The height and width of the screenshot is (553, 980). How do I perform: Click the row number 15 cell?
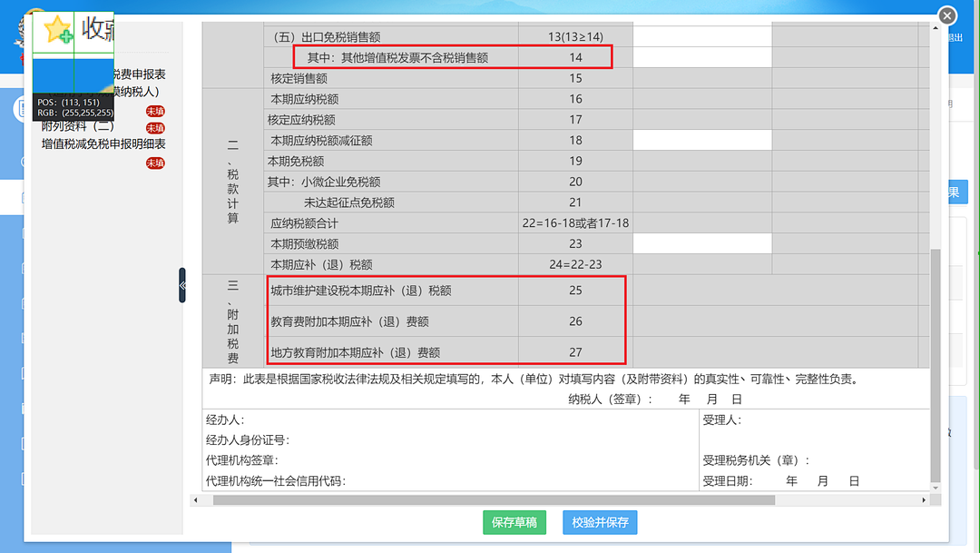coord(575,78)
